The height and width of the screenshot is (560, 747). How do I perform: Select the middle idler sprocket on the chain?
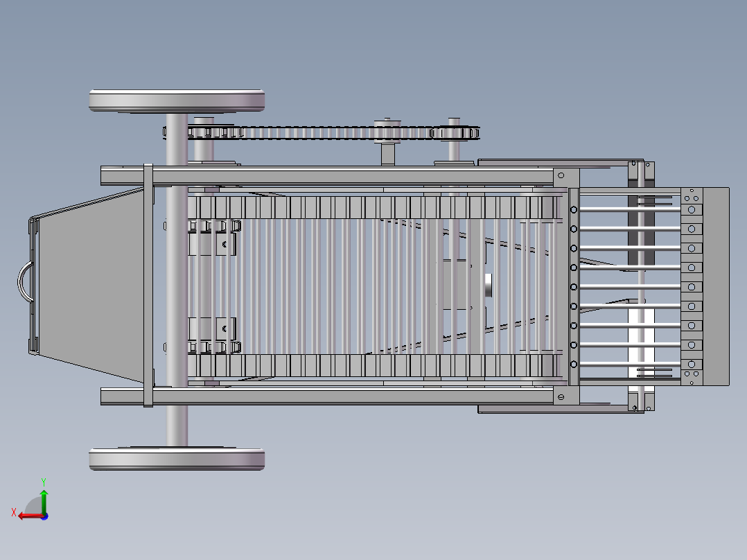388,130
